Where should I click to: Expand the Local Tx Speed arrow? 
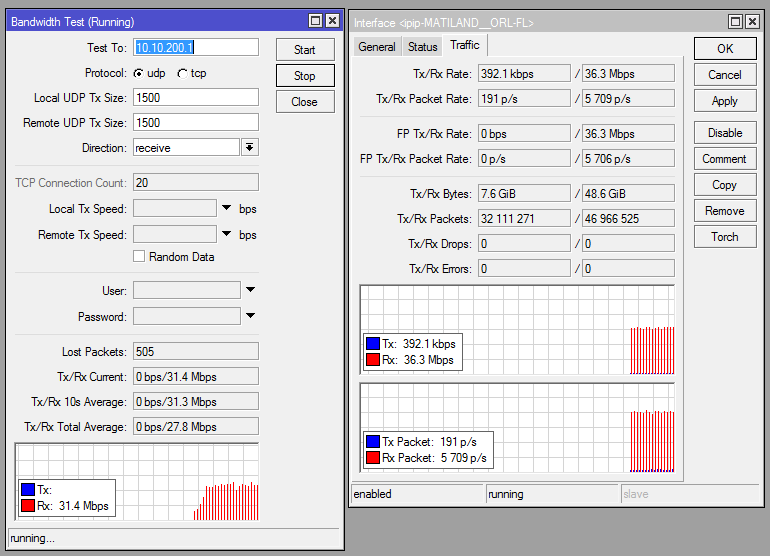(x=227, y=209)
